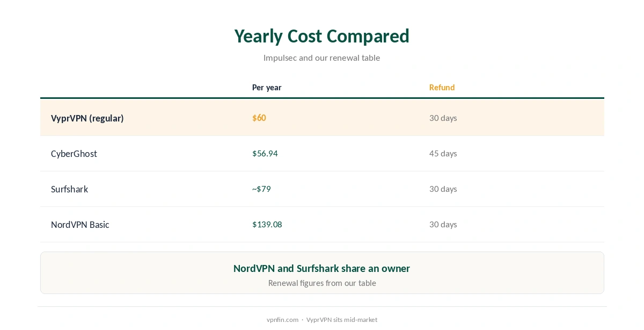The image size is (644, 330).
Task: Click 'Renewal figures from our table' note
Action: (x=322, y=283)
